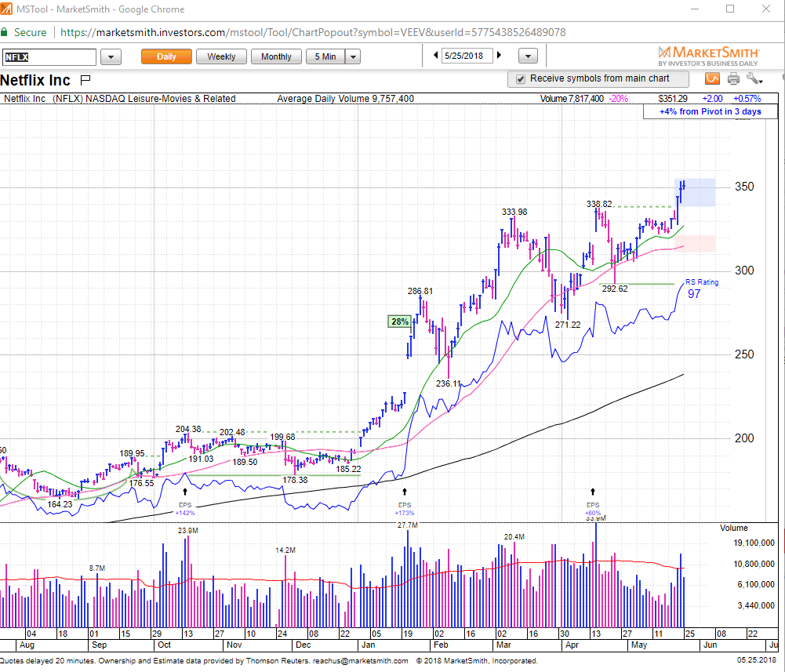Switch to Weekly chart view
The width and height of the screenshot is (785, 672).
[221, 56]
